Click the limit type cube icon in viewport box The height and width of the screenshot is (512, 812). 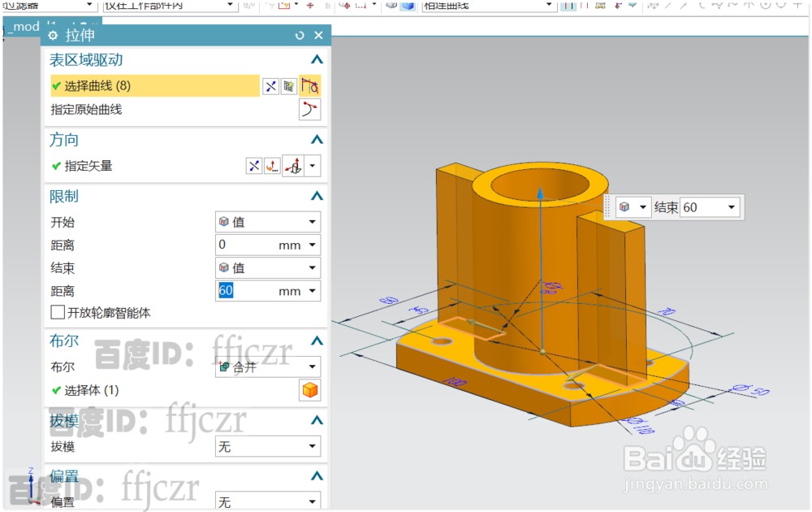click(624, 207)
